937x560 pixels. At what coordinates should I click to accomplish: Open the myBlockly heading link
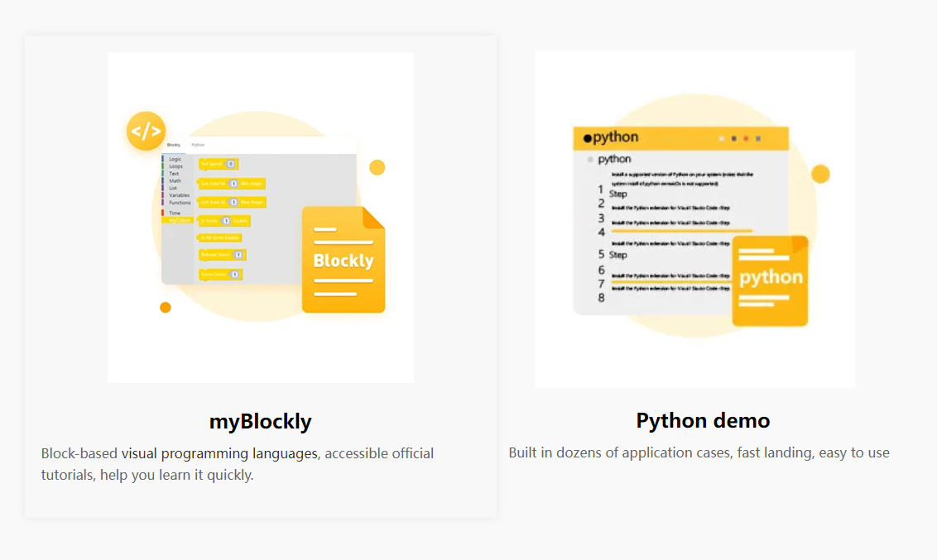pos(260,421)
